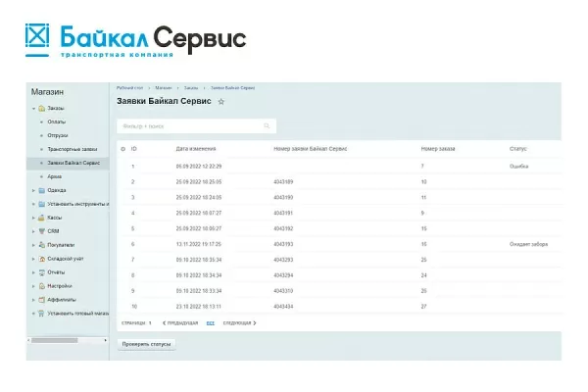Open Транспортные заявки in sidebar
The height and width of the screenshot is (392, 588).
pos(72,149)
